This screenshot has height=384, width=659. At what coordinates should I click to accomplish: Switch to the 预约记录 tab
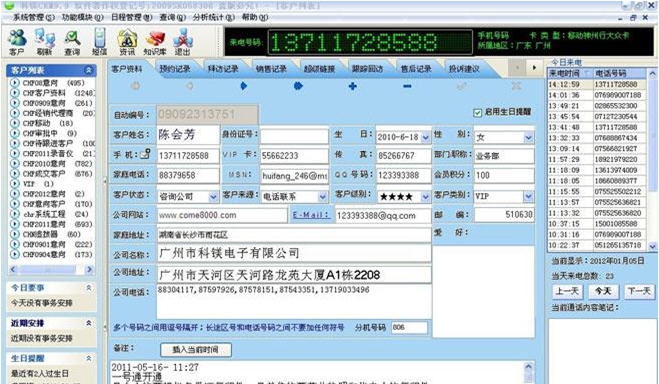[x=175, y=69]
